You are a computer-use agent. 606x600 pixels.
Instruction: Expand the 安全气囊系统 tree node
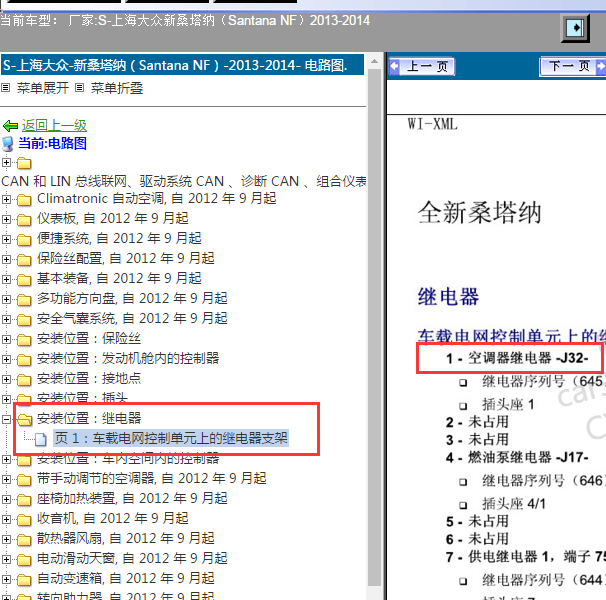[x=6, y=319]
